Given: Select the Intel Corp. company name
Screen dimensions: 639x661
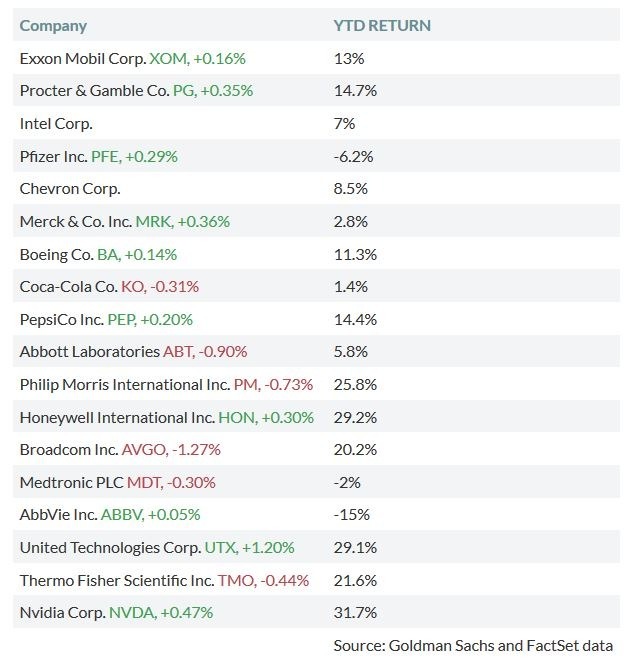Looking at the screenshot, I should 56,124.
